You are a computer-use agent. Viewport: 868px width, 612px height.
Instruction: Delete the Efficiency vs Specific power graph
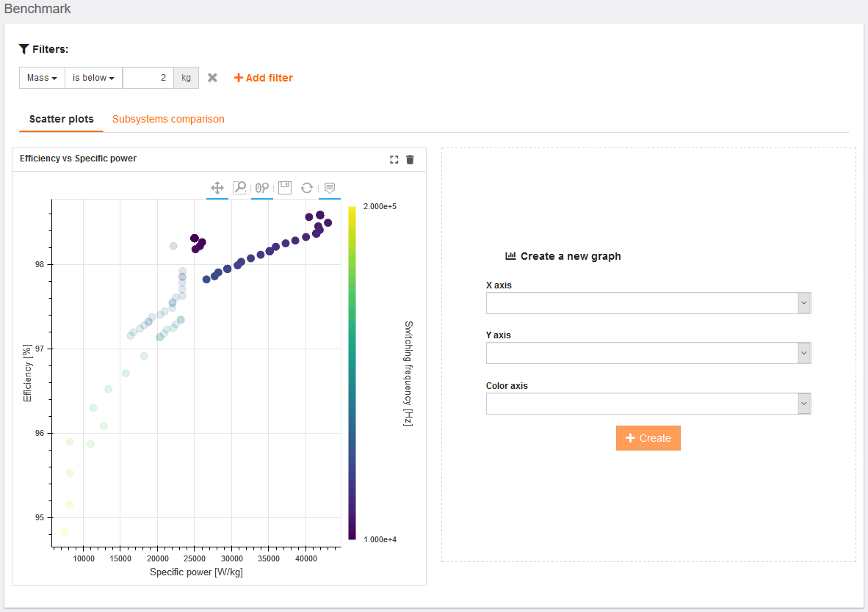click(411, 159)
